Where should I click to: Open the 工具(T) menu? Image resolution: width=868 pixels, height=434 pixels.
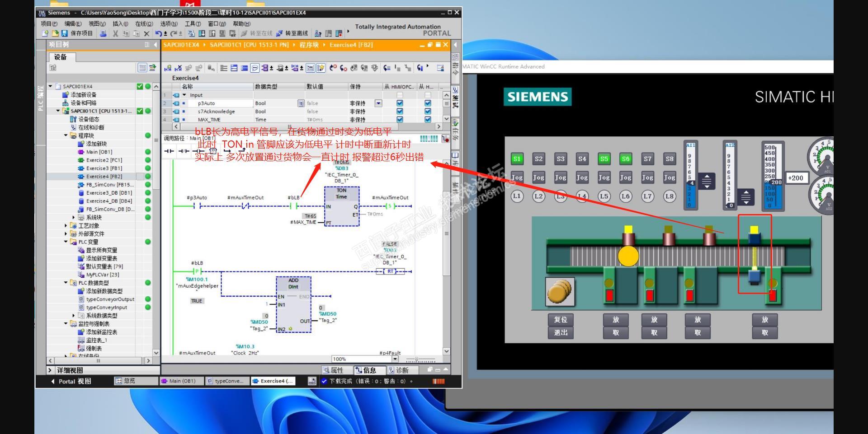pos(193,24)
